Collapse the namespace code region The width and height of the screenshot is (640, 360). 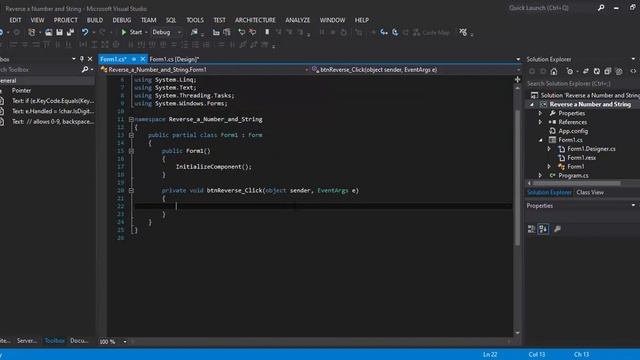click(x=131, y=120)
